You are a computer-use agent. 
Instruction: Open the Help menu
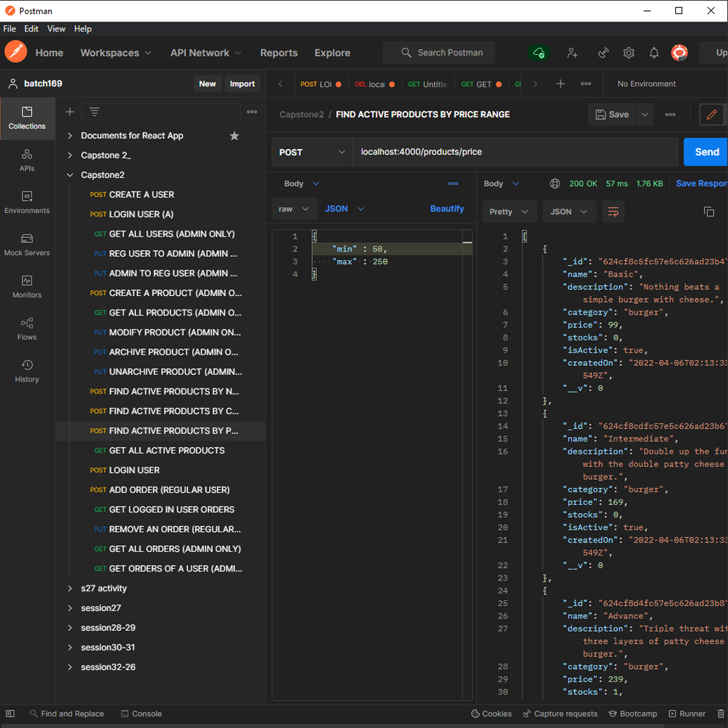tap(83, 29)
